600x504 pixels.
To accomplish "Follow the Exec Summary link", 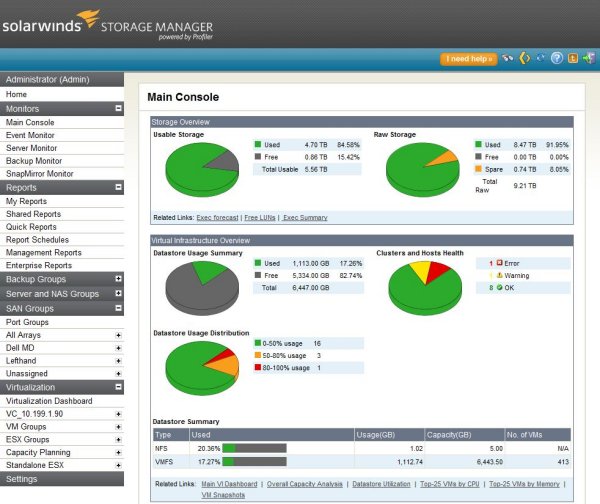I will click(x=305, y=217).
